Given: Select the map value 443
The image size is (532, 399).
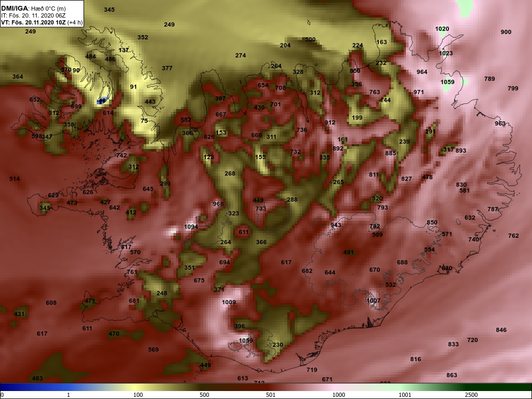Looking at the screenshot, I should point(150,102).
